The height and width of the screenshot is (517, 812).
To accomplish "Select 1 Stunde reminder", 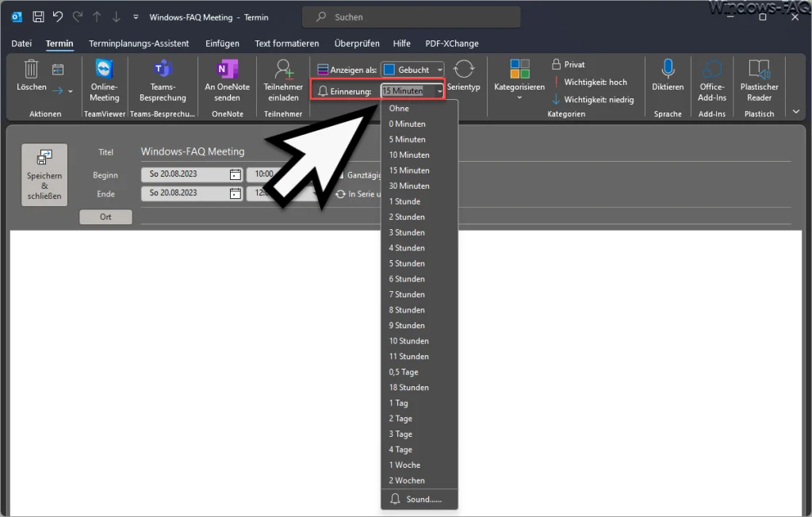I will click(x=419, y=201).
